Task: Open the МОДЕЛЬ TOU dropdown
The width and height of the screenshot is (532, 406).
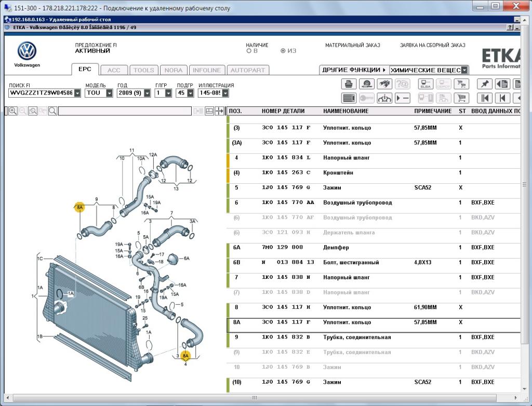Action: [109, 93]
